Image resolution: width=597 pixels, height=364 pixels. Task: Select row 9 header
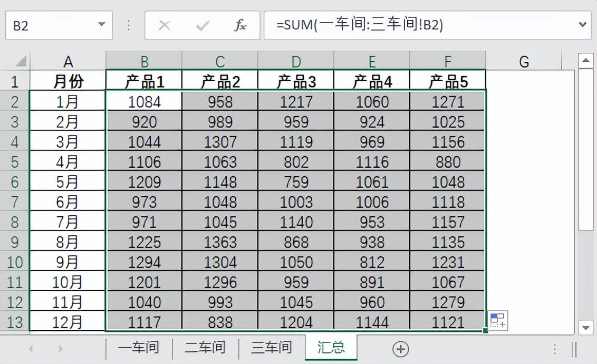point(14,242)
